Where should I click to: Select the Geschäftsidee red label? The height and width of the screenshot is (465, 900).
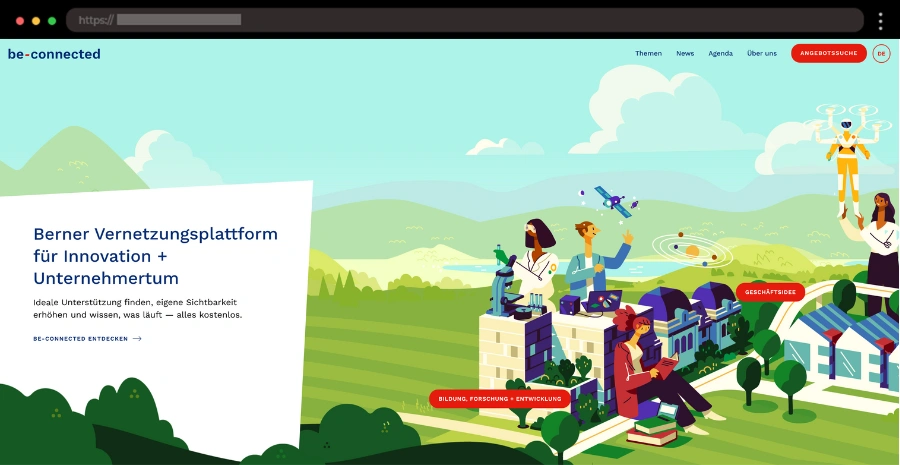[x=770, y=292]
